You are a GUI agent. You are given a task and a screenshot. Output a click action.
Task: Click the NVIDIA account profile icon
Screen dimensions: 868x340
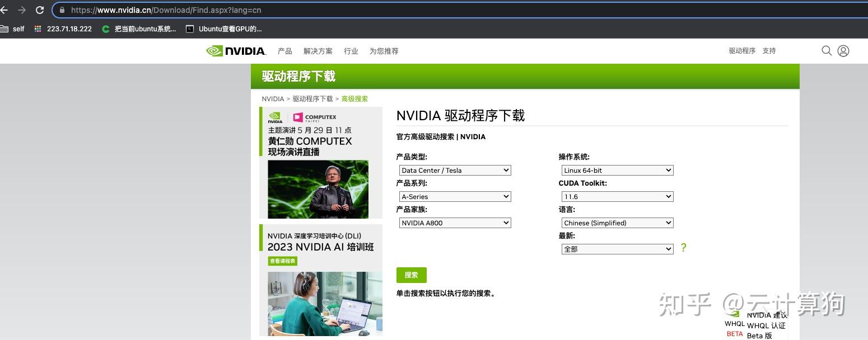tap(843, 50)
